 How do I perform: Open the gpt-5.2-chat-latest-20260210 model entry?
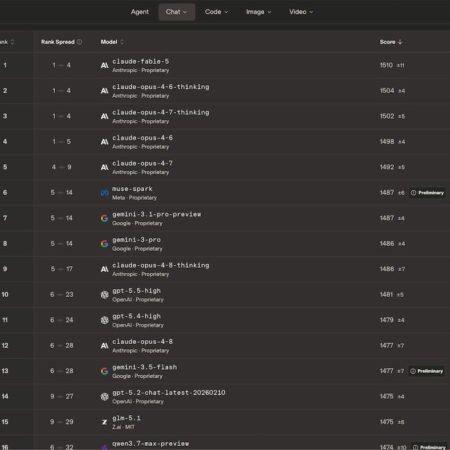(169, 393)
